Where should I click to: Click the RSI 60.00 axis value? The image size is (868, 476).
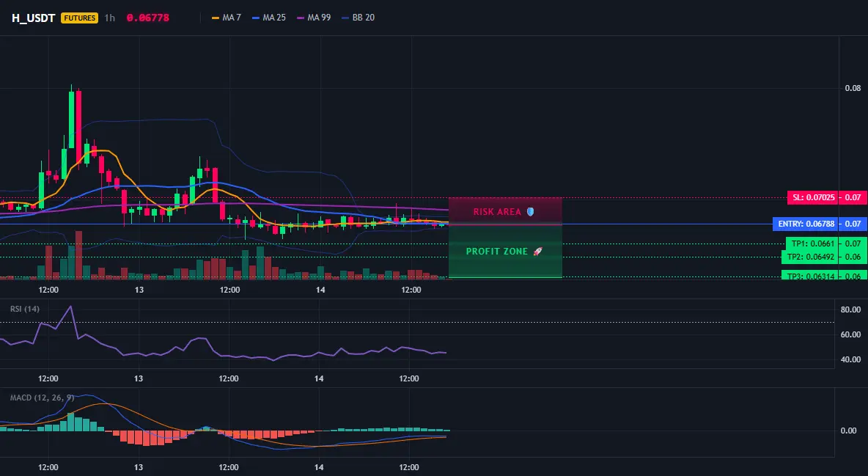pos(851,334)
